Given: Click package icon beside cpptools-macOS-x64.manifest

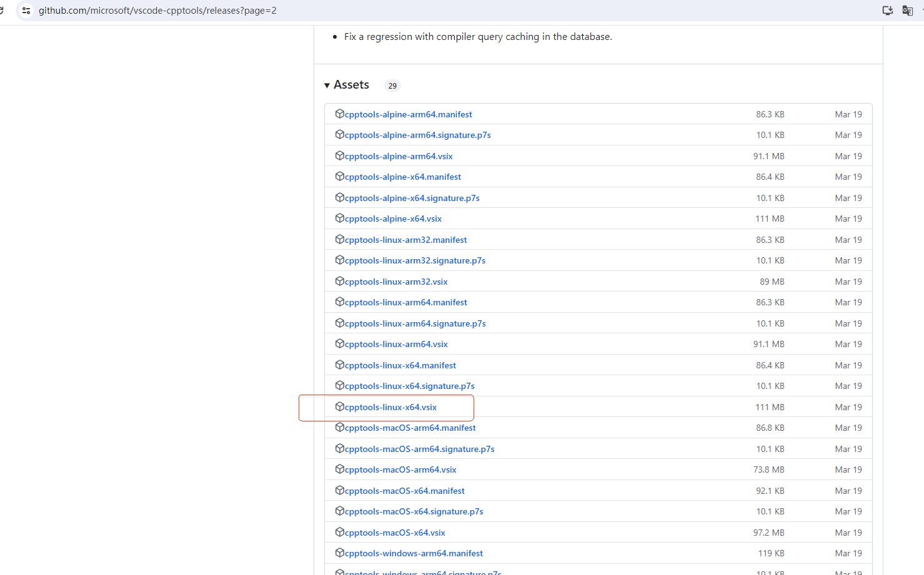Looking at the screenshot, I should coord(340,490).
